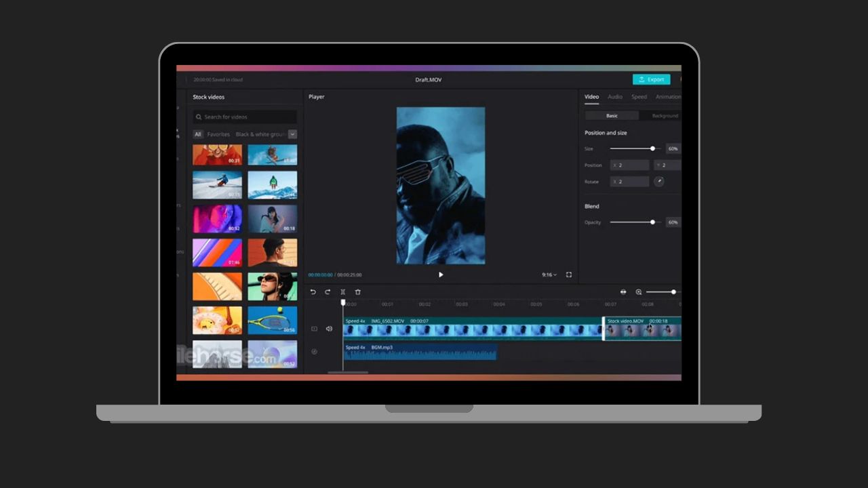868x488 pixels.
Task: Click the Opacity slider handle
Action: (x=652, y=222)
